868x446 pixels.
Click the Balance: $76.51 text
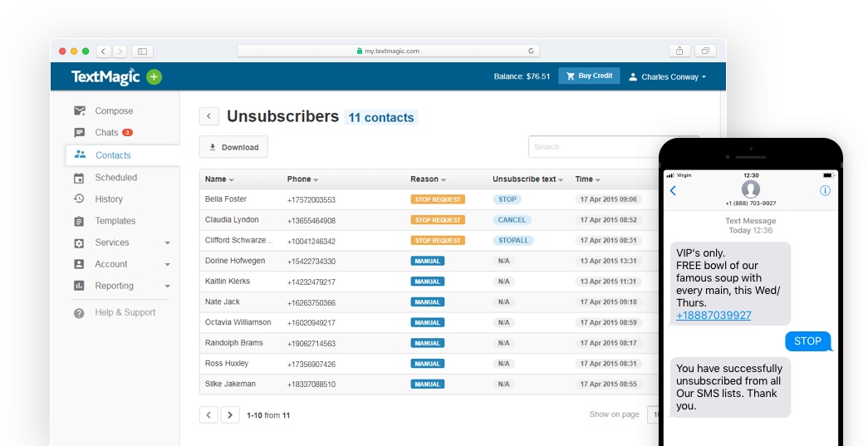click(522, 76)
